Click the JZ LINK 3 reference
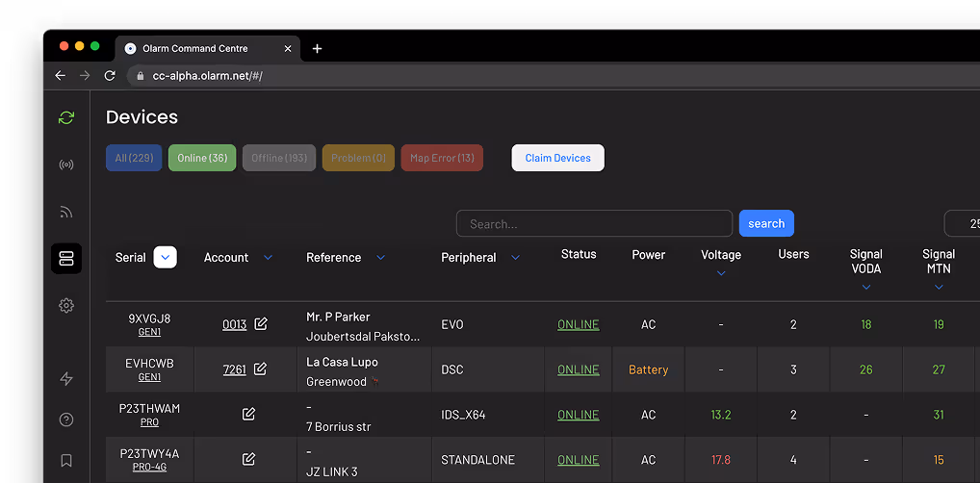The height and width of the screenshot is (483, 980). (x=332, y=472)
